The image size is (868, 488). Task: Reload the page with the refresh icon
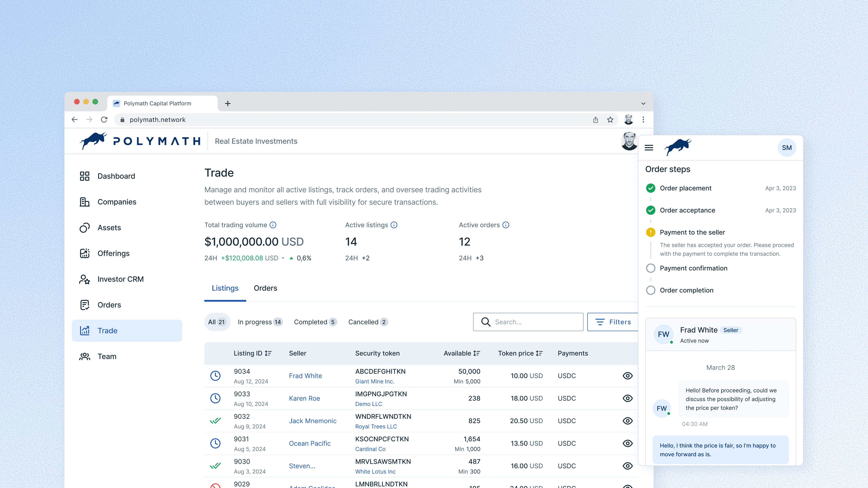(104, 120)
